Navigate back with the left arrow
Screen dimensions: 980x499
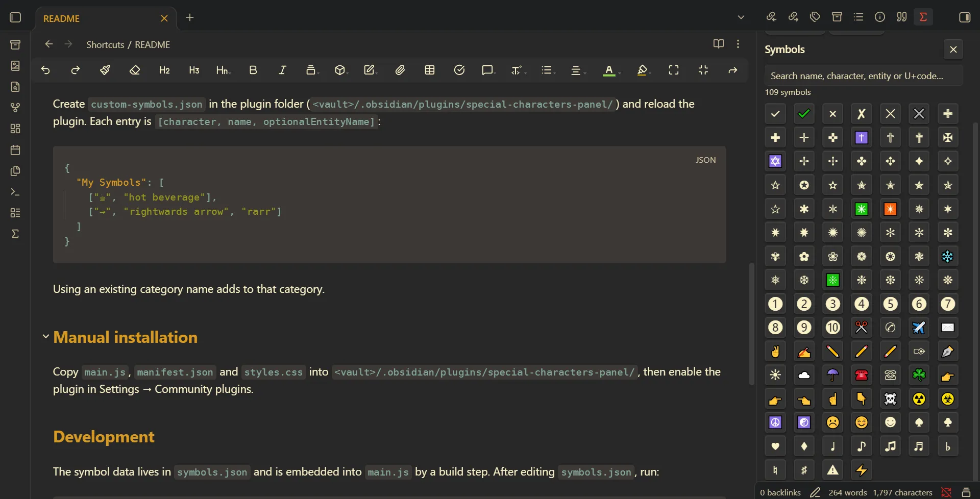49,44
